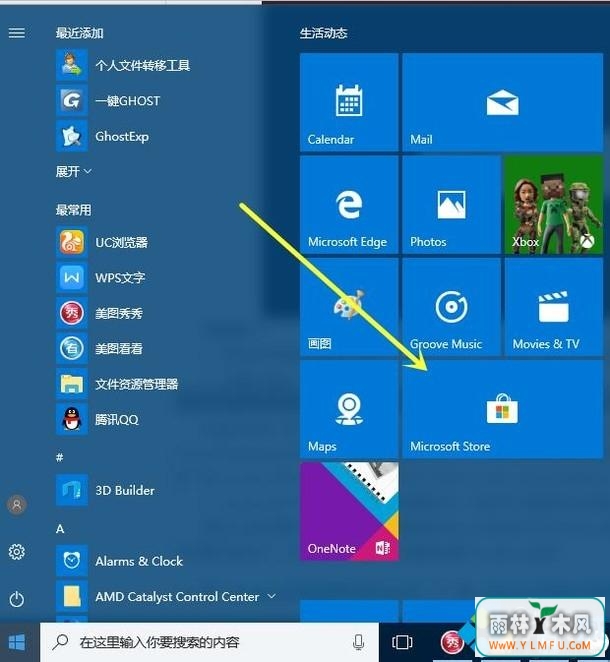Launch UC浏览器 from most used

102,242
